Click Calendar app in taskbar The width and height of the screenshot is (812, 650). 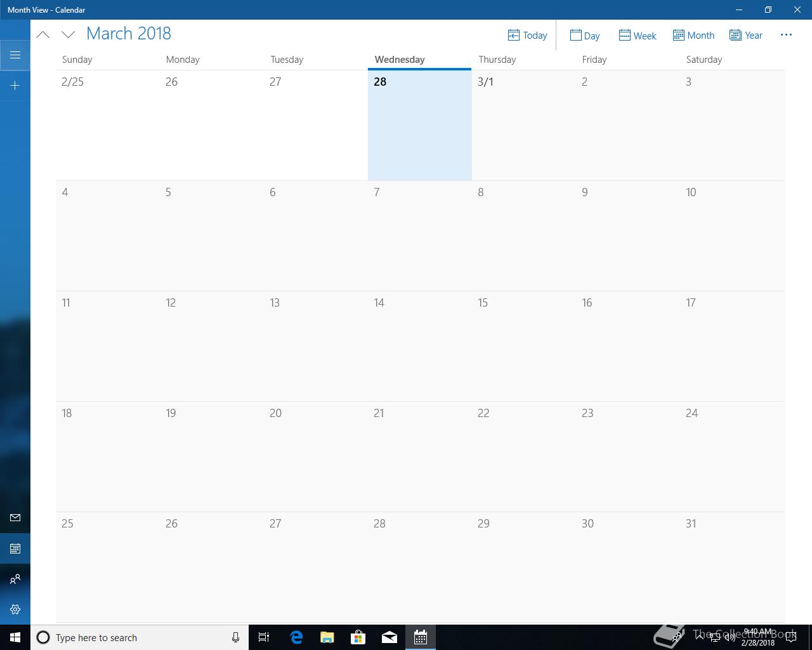[x=420, y=637]
